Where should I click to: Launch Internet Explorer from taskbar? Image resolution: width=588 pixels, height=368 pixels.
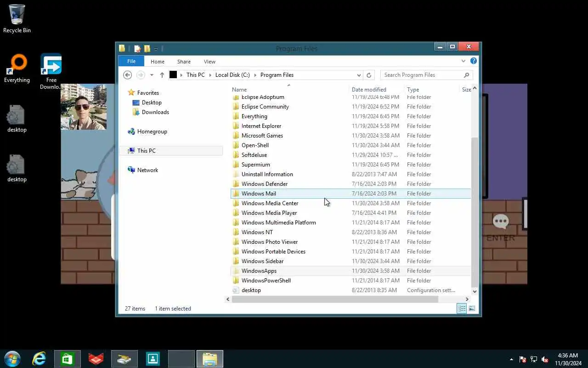click(x=39, y=359)
